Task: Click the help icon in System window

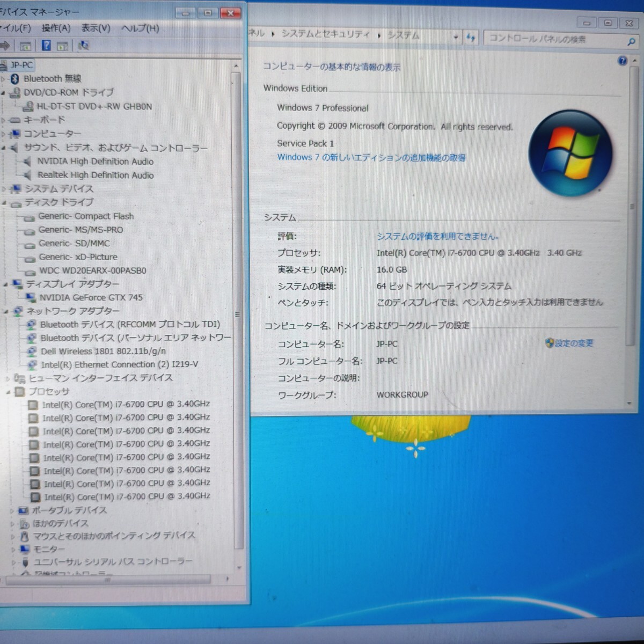Action: coord(622,61)
